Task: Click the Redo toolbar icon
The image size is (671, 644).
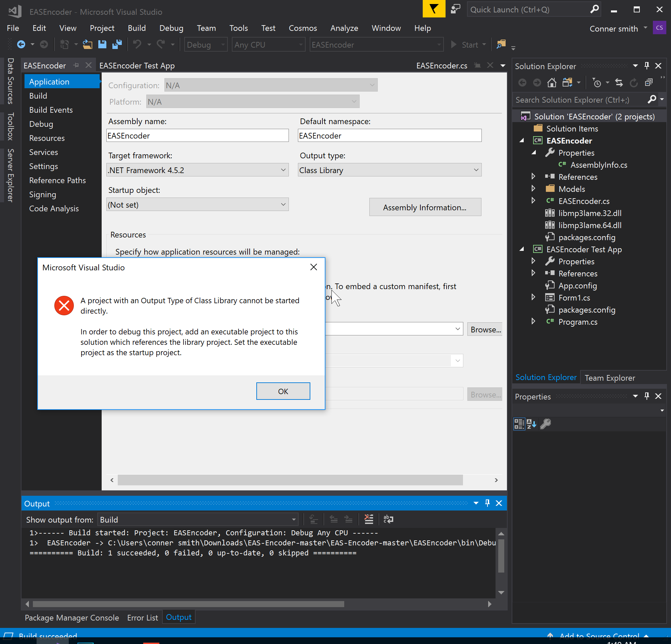Action: coord(161,45)
